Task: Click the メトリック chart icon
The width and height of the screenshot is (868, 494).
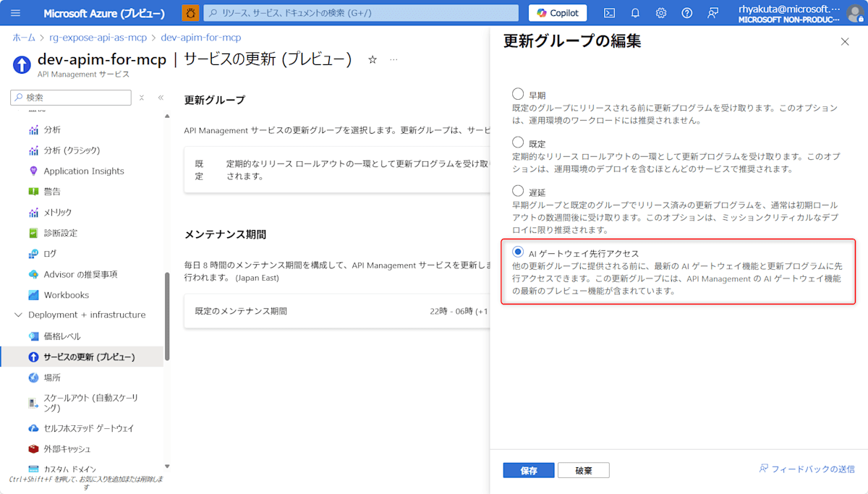Action: click(x=33, y=212)
